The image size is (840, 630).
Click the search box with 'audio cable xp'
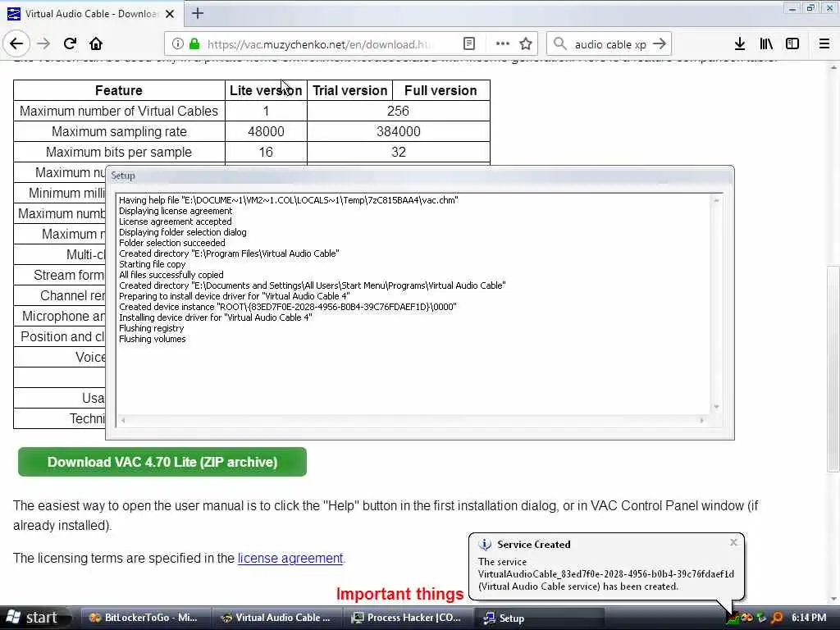pos(609,44)
